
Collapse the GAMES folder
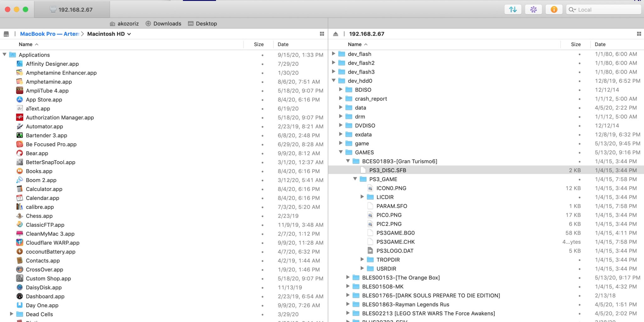tap(341, 152)
